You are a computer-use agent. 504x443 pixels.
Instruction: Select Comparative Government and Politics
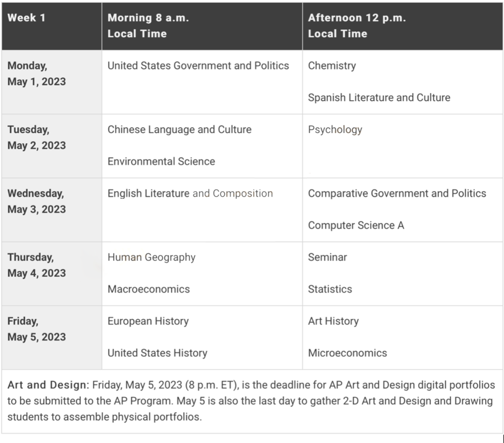(397, 194)
